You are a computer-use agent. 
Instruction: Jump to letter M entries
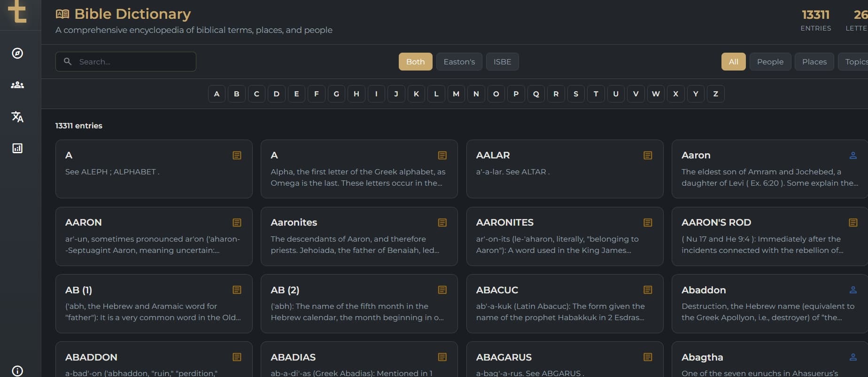tap(456, 94)
